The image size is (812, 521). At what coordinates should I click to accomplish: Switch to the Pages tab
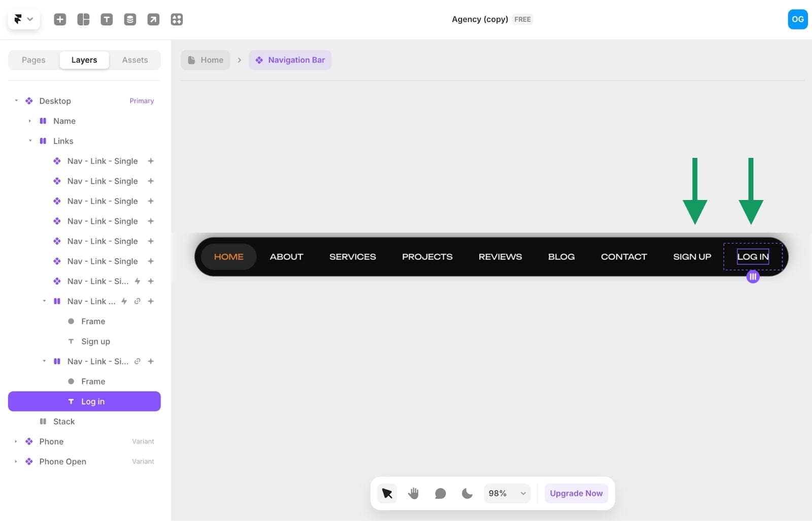tap(33, 59)
